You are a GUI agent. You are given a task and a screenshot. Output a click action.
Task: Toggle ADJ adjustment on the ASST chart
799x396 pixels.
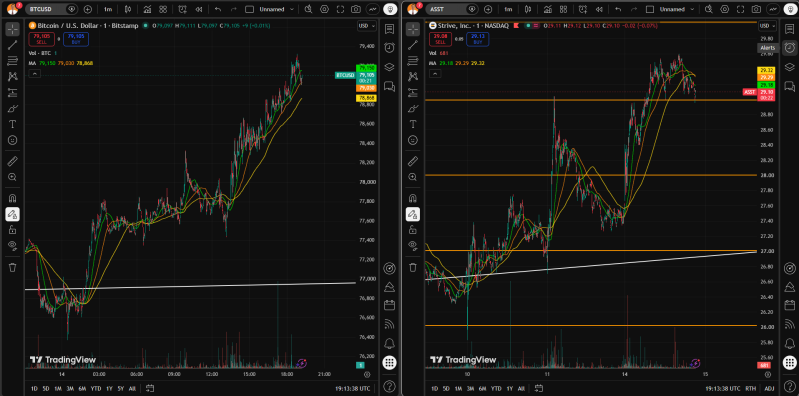[x=769, y=388]
